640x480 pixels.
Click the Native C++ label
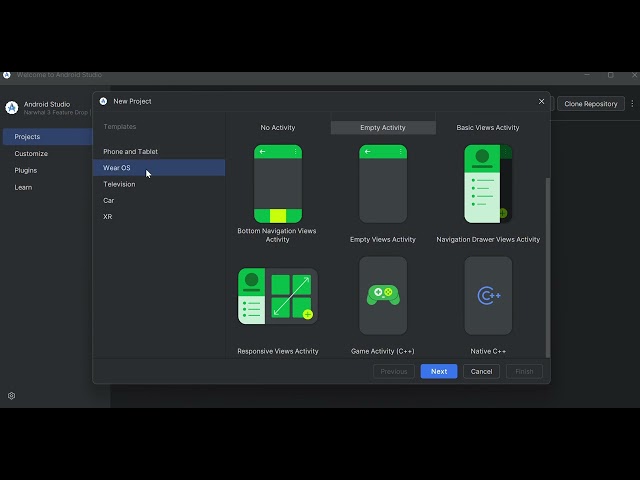point(488,351)
